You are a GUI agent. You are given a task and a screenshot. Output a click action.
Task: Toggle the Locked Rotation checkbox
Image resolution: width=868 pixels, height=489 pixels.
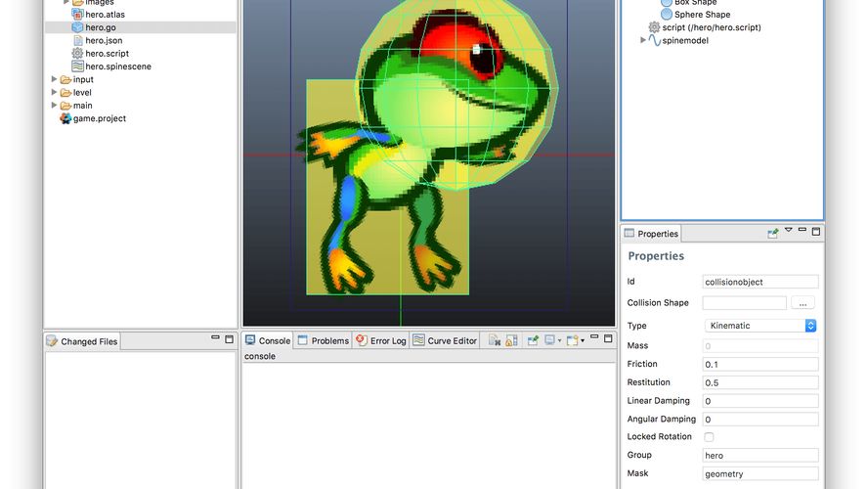click(709, 437)
